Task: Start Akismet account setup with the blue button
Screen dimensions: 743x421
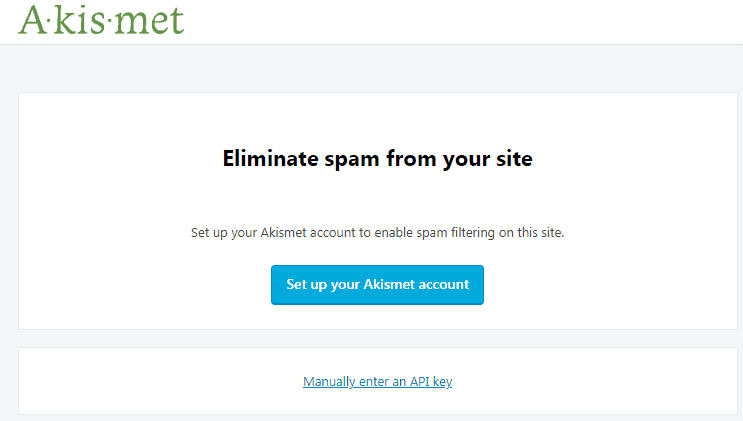Action: 377,285
